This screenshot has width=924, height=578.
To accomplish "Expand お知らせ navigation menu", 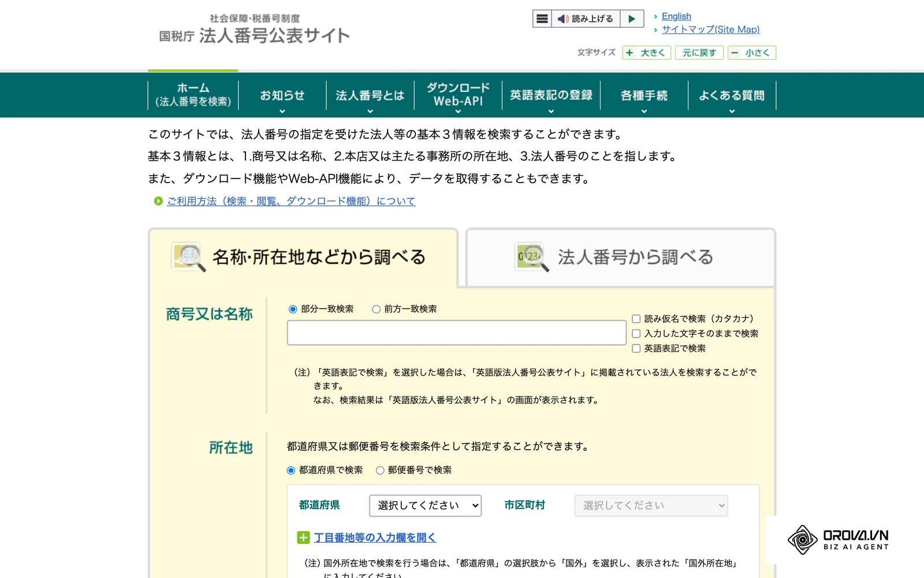I will [x=282, y=96].
